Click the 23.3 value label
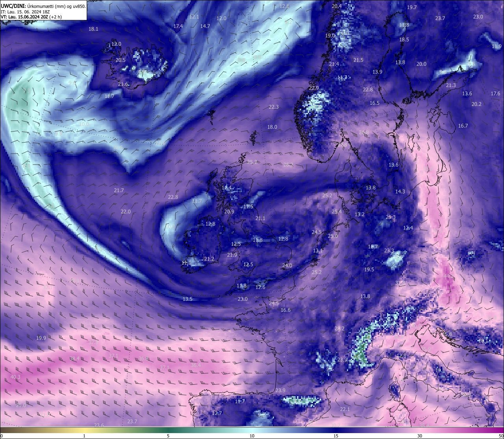504x439 pixels. [389, 251]
